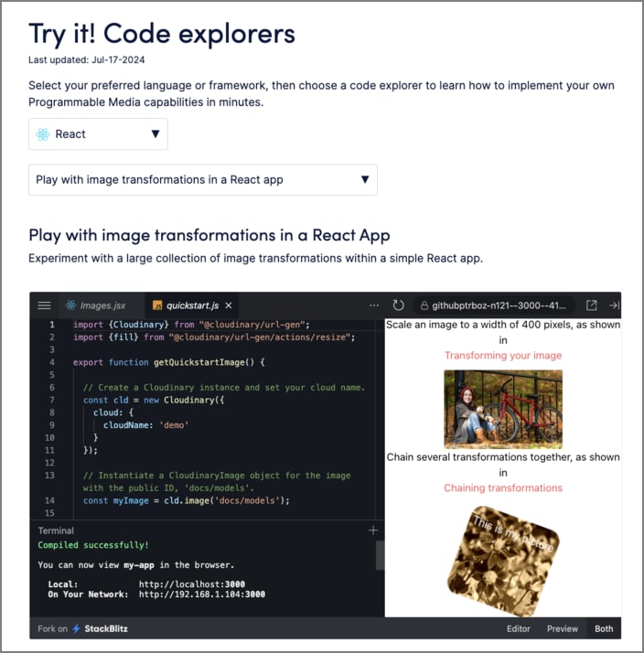Click line 2 import fill statement
Image resolution: width=644 pixels, height=653 pixels.
[x=214, y=337]
